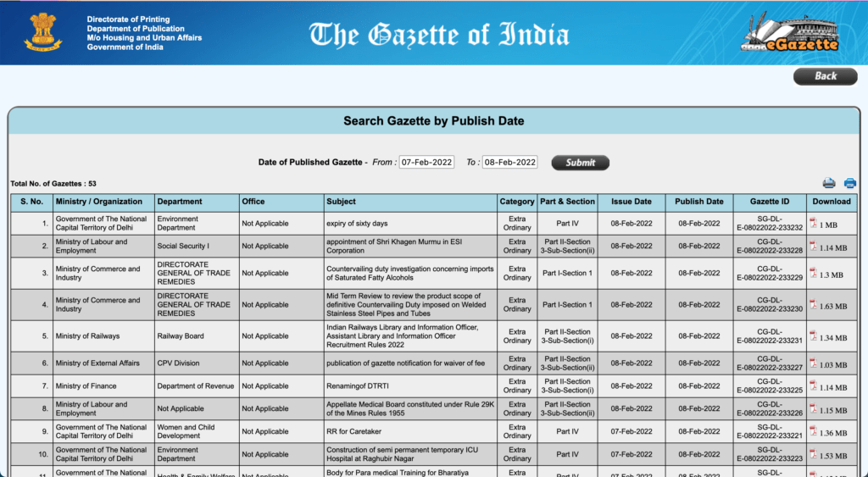Image resolution: width=868 pixels, height=477 pixels.
Task: Click the Government of India emblem logo
Action: (x=43, y=32)
